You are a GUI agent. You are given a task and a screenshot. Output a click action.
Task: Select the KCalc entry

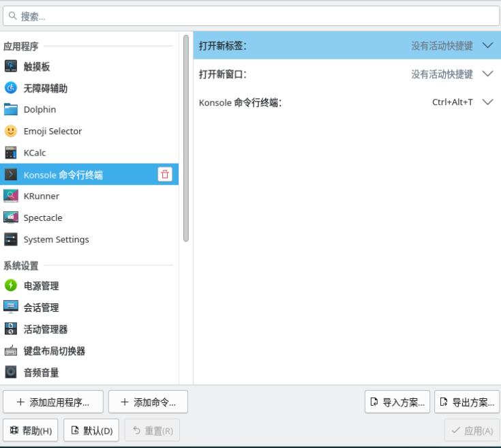[x=89, y=153]
